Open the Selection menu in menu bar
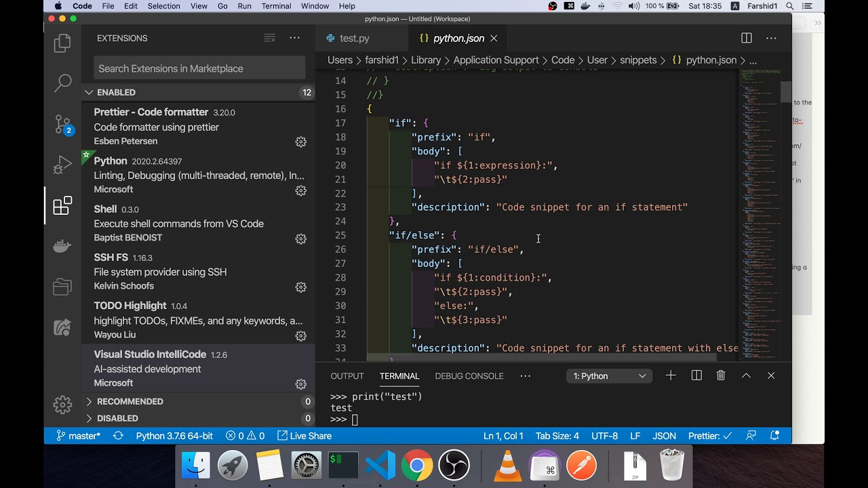 [164, 6]
